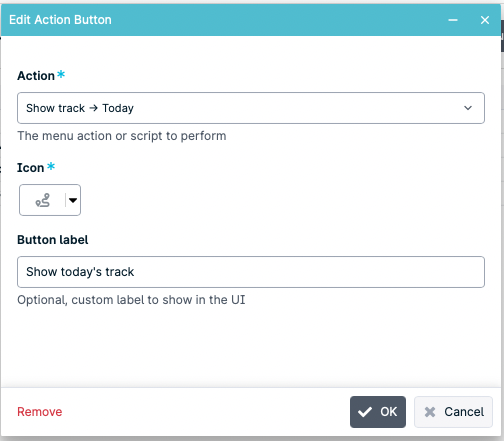Focus the Button label text field
This screenshot has height=441, width=504.
coord(251,272)
